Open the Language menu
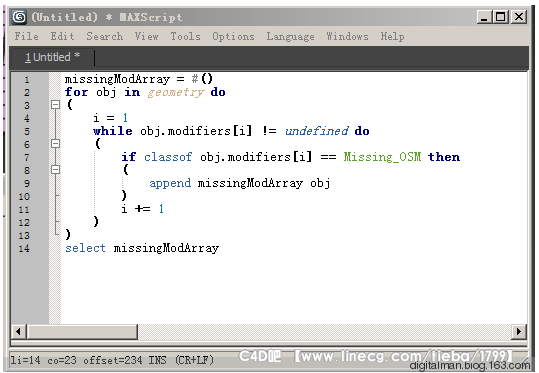Screen dimensions: 539x373 [290, 36]
